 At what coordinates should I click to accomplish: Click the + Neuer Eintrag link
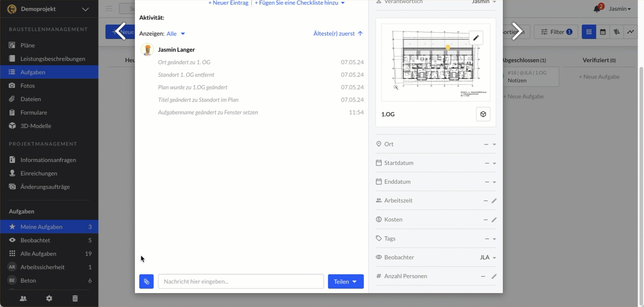point(228,3)
